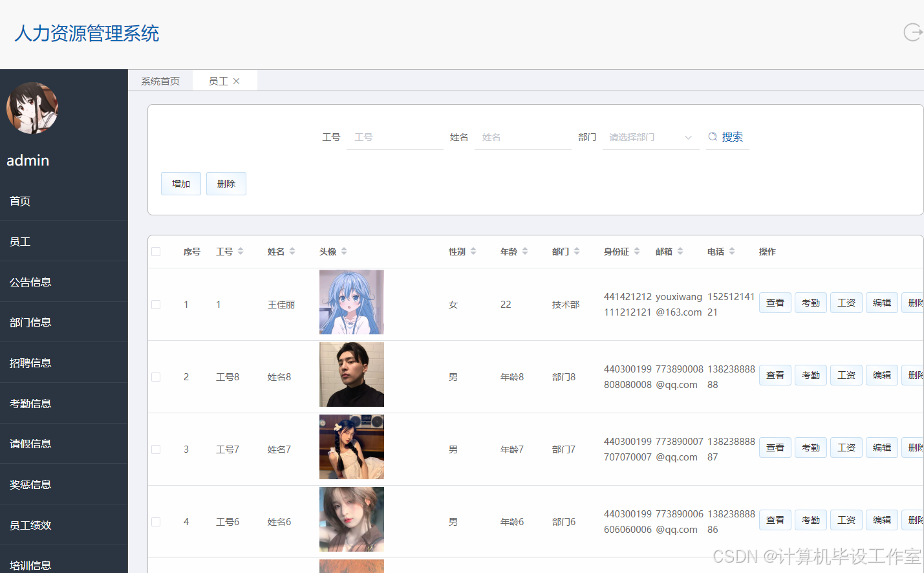924x573 pixels.
Task: Sort by 工号 column arrows
Action: click(241, 252)
